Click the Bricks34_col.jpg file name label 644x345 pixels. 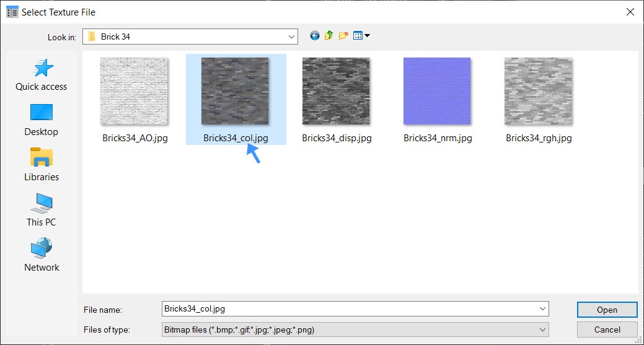(236, 138)
